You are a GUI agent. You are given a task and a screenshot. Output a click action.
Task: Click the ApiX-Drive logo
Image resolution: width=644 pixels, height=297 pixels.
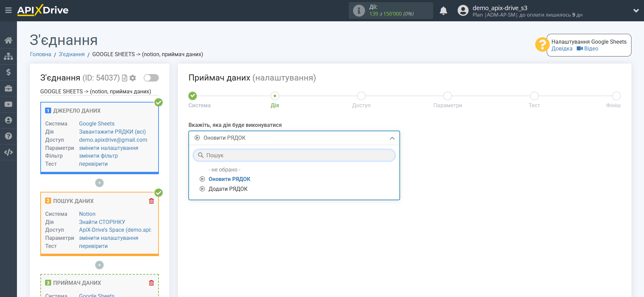pos(43,10)
